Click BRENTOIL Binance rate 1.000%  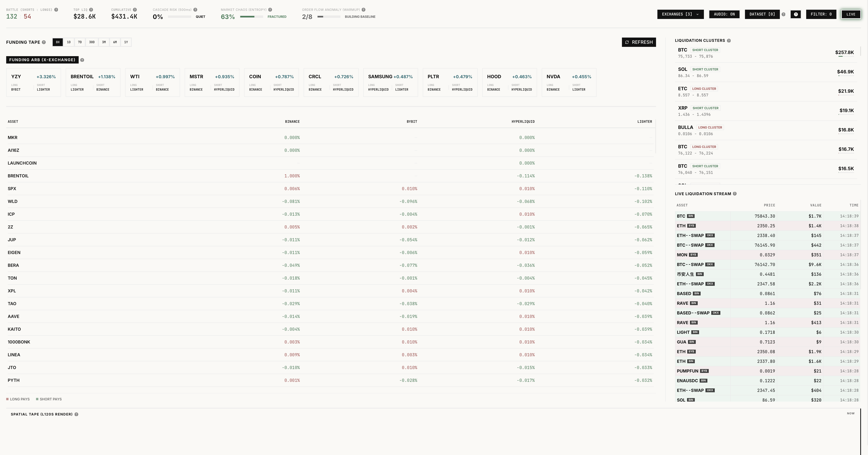(292, 176)
